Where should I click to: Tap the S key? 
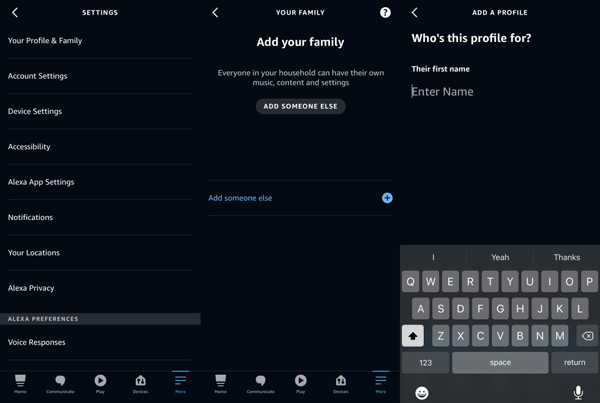[440, 308]
